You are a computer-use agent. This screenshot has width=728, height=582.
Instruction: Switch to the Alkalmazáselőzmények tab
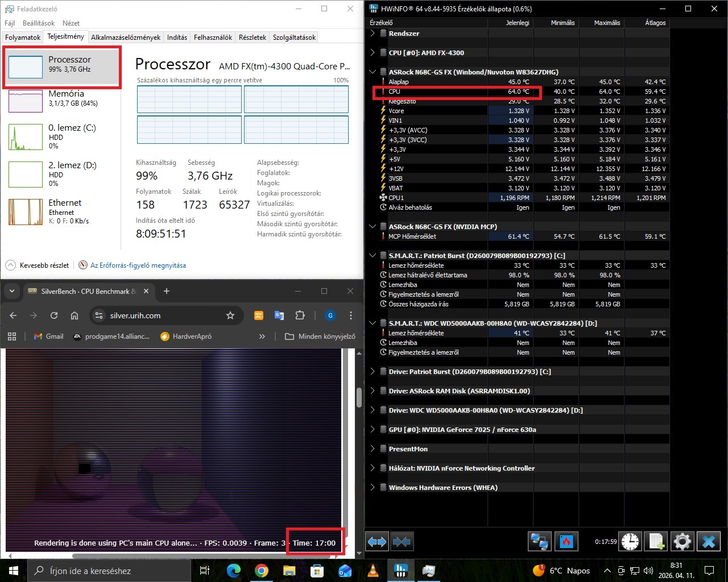126,38
